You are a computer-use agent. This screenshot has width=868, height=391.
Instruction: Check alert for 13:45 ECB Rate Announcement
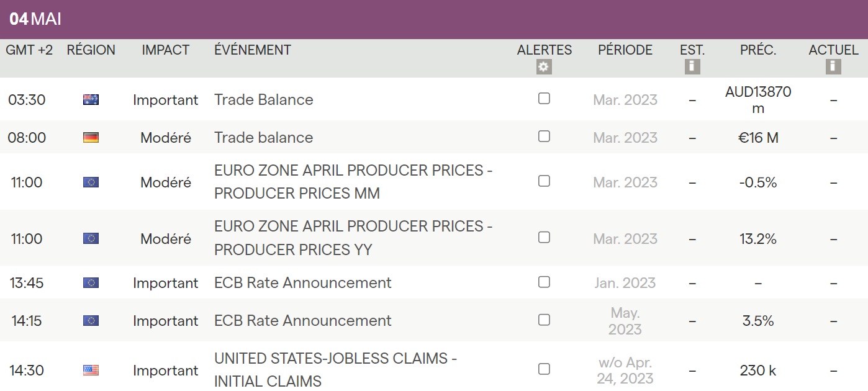click(544, 282)
